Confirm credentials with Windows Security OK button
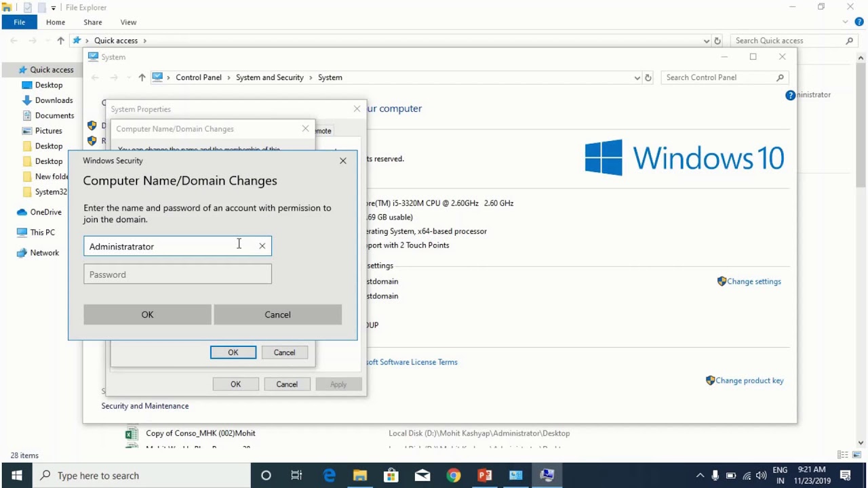The image size is (868, 488). click(147, 314)
